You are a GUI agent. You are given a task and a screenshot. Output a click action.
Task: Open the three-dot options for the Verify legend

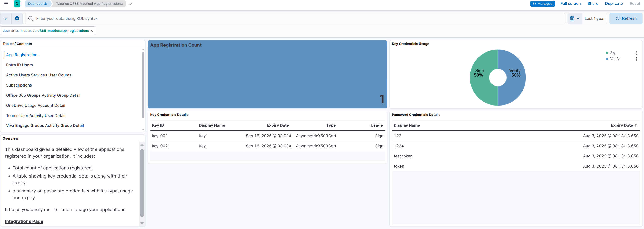636,59
